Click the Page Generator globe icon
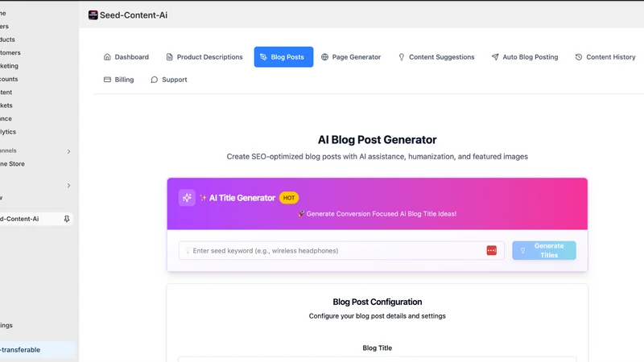644x362 pixels. pyautogui.click(x=324, y=57)
